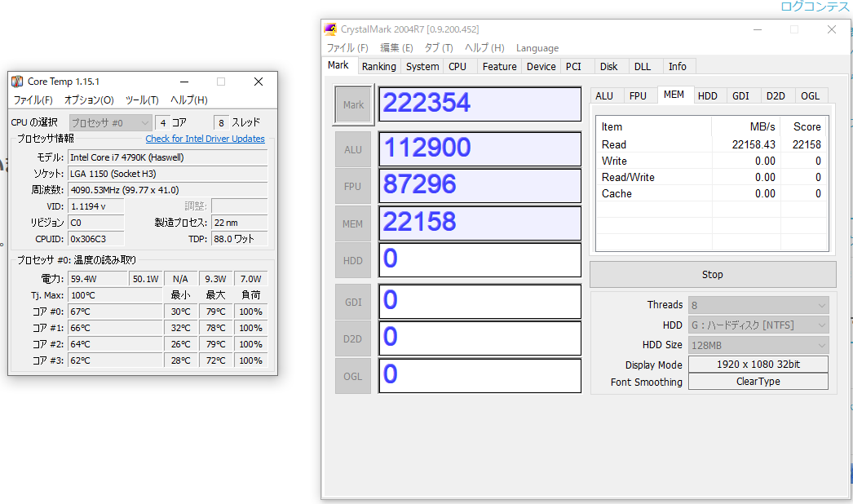Viewport: 853px width, 504px height.
Task: Click the LGA 1150 (Socket H3) field
Action: (x=167, y=174)
